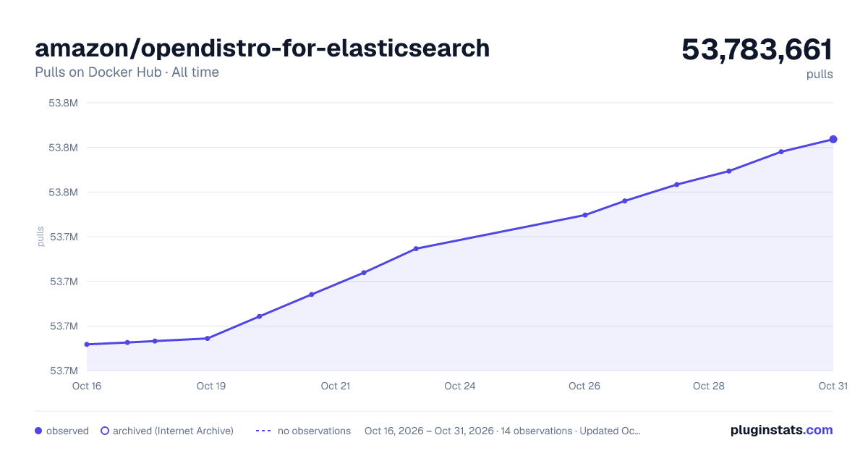868x456 pixels.
Task: Select the large final data point at Oct 31
Action: pyautogui.click(x=833, y=139)
